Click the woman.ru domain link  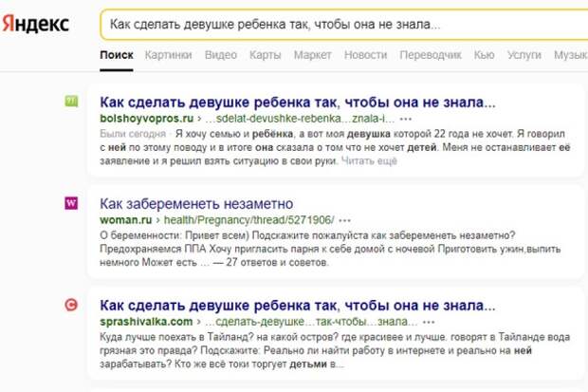125,220
